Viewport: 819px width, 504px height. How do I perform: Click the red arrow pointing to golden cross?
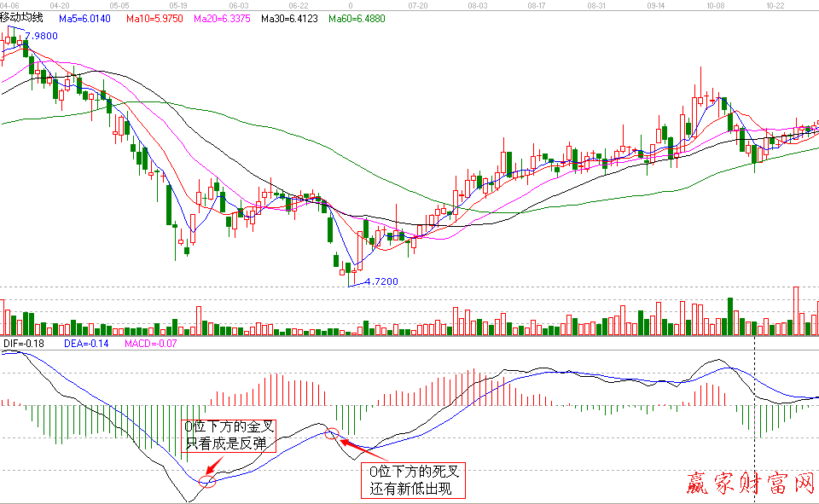pos(219,466)
